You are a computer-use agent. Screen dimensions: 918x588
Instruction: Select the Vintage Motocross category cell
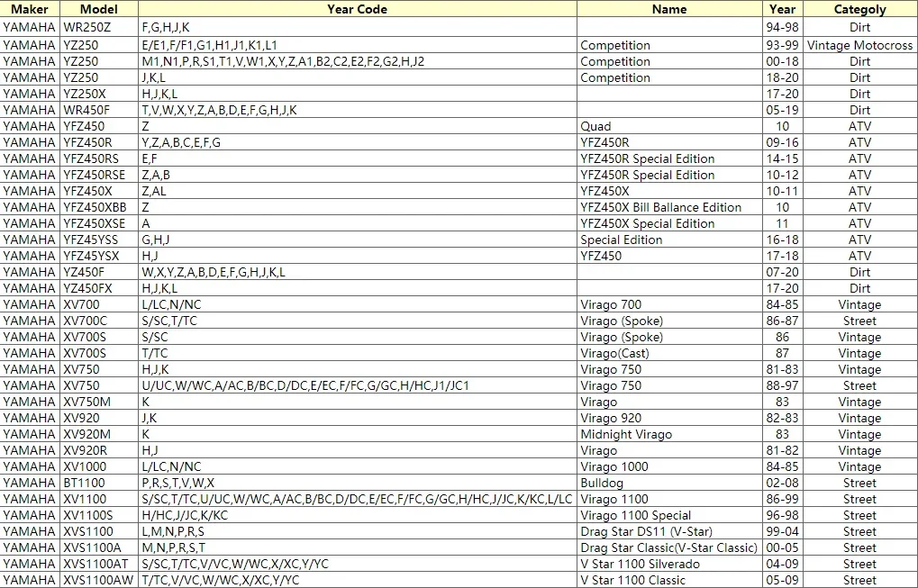(859, 45)
